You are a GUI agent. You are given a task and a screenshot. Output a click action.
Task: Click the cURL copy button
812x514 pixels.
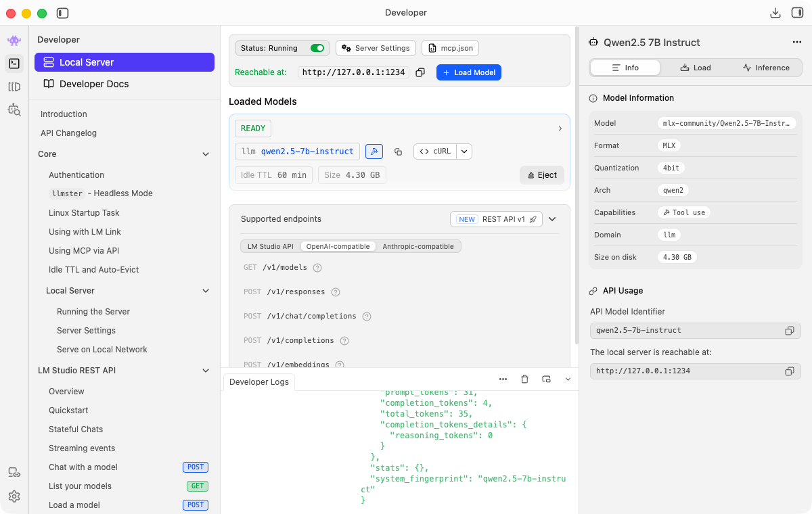click(x=435, y=151)
